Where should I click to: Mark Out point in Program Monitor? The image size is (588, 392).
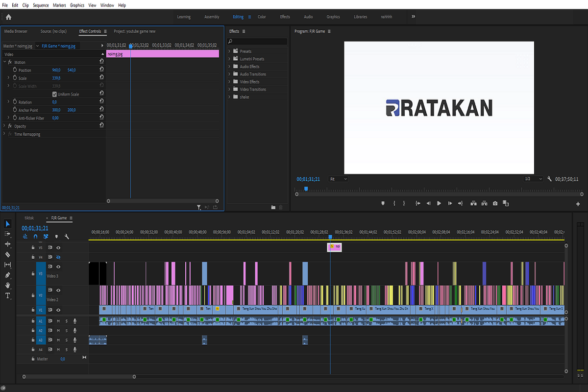(404, 203)
